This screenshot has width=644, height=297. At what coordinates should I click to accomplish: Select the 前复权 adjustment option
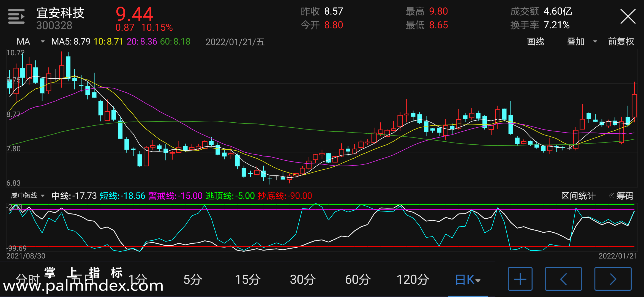pos(621,42)
